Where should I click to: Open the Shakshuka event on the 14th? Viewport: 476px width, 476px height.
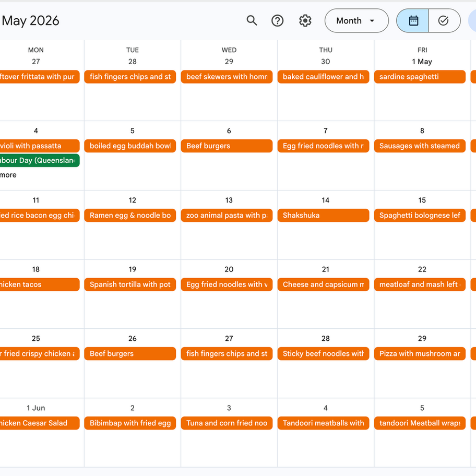tap(323, 216)
